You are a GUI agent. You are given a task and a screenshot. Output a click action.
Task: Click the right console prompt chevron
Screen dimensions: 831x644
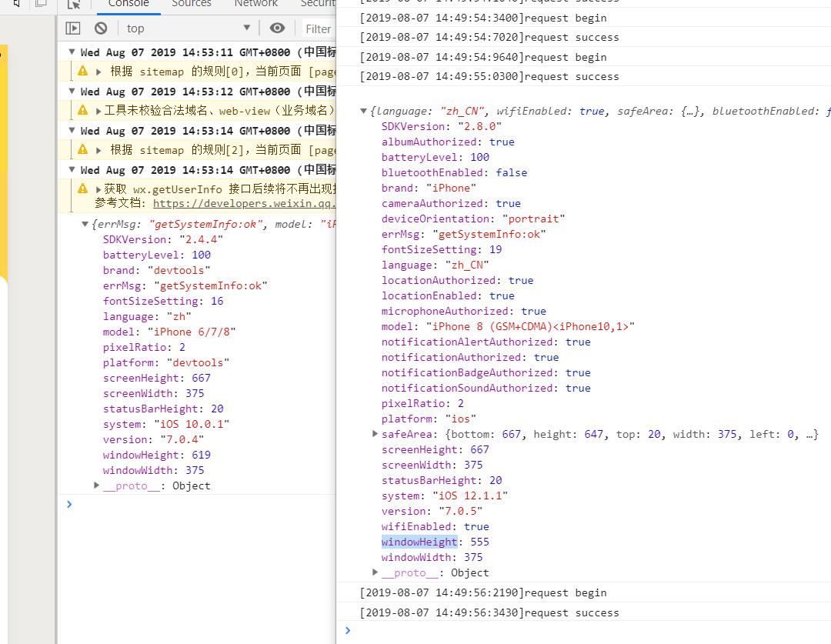pos(348,630)
